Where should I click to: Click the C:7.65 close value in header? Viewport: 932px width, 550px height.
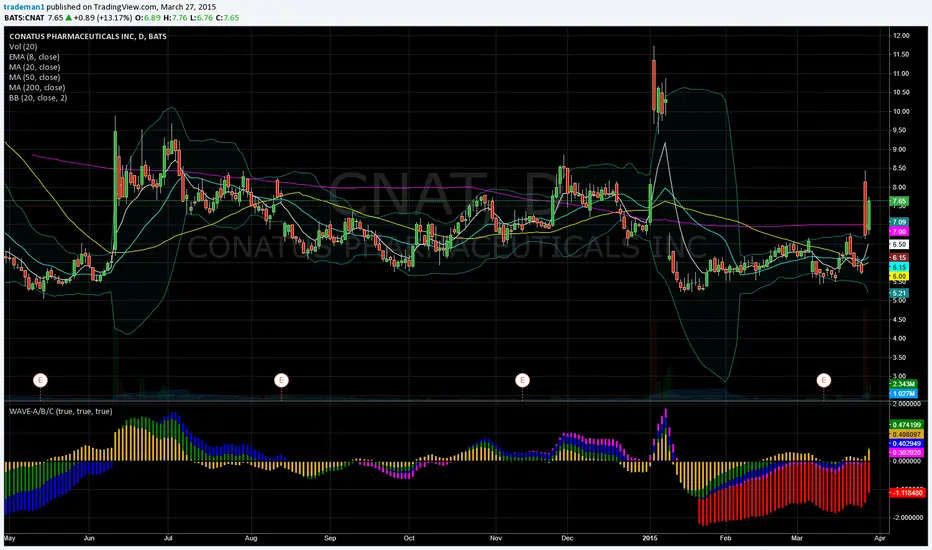click(228, 18)
